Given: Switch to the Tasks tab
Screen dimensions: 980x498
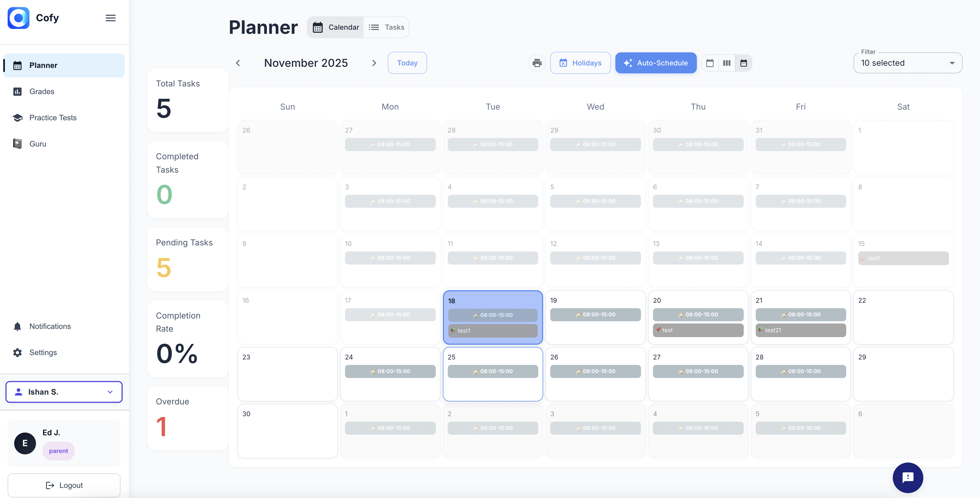Looking at the screenshot, I should tap(386, 27).
